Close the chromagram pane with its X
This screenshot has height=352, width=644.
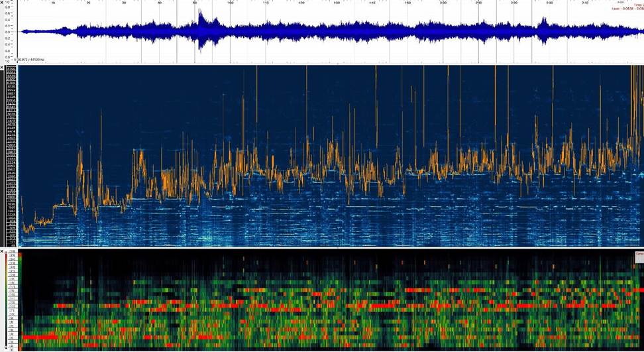click(x=2, y=251)
